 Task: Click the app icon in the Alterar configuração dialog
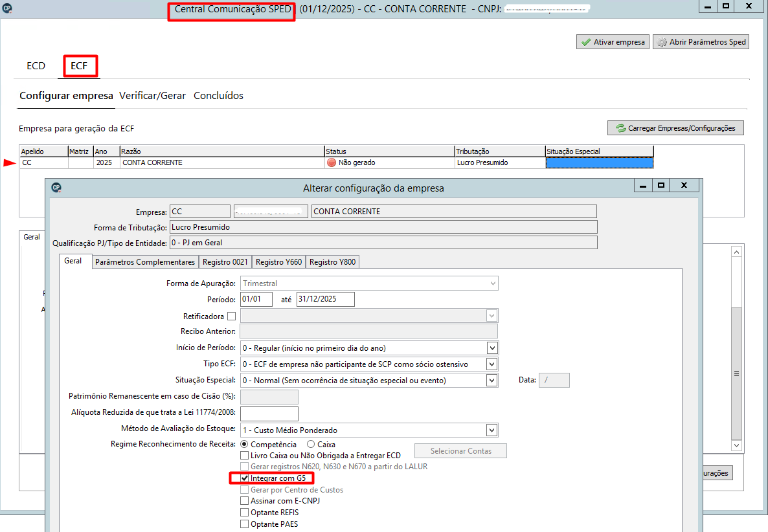(x=56, y=187)
